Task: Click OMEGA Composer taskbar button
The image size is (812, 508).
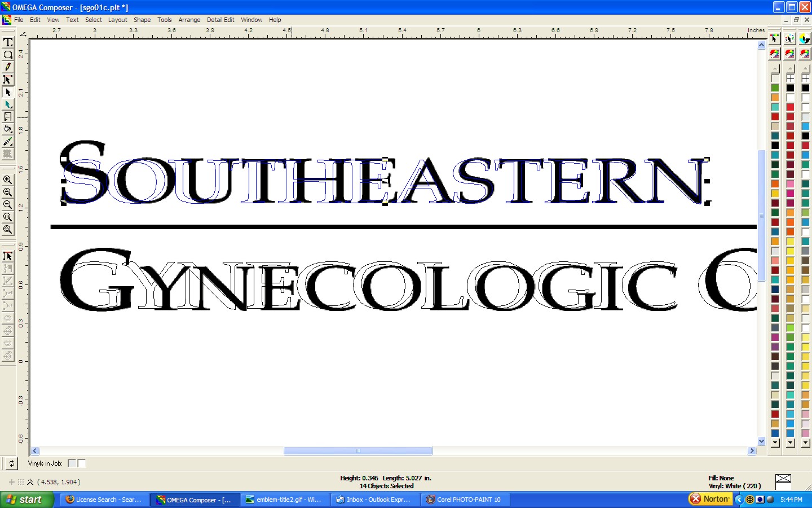Action: (x=194, y=500)
